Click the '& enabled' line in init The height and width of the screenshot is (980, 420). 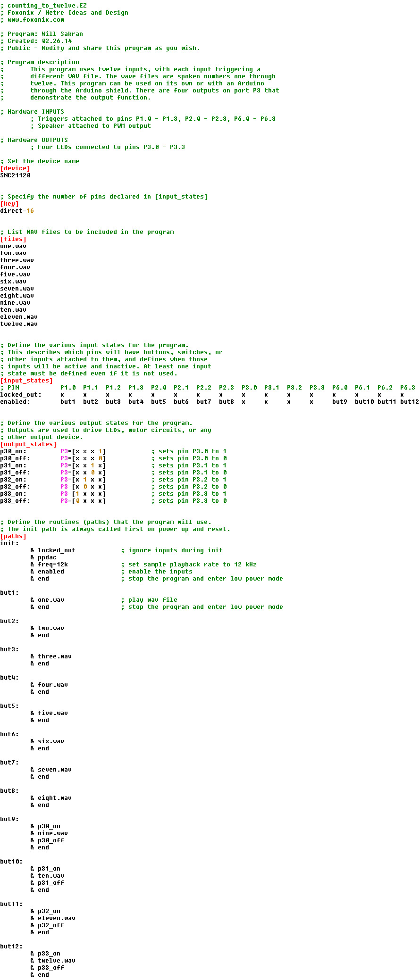(x=47, y=572)
